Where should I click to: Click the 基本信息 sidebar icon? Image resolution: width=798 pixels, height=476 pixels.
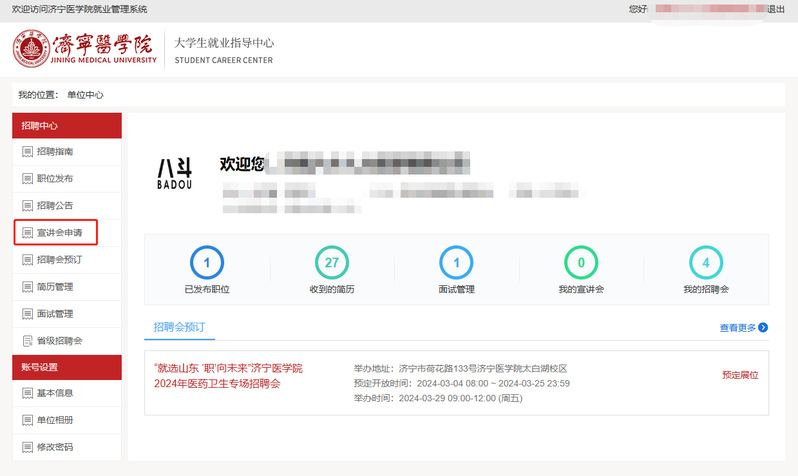[x=27, y=393]
